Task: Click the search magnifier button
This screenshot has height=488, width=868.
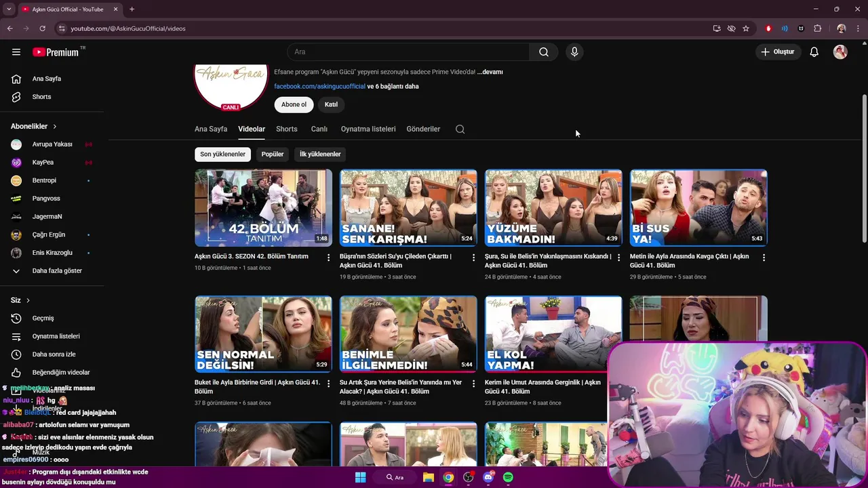Action: click(544, 52)
